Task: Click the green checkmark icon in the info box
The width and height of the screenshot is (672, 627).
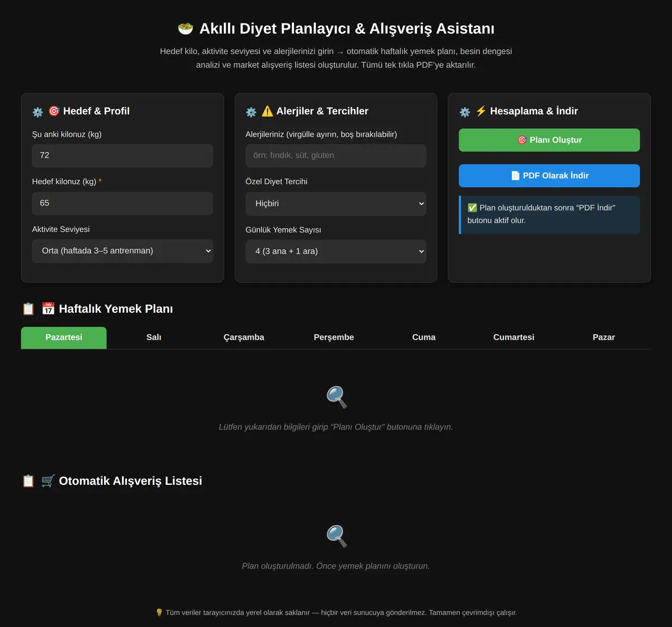Action: coord(473,208)
